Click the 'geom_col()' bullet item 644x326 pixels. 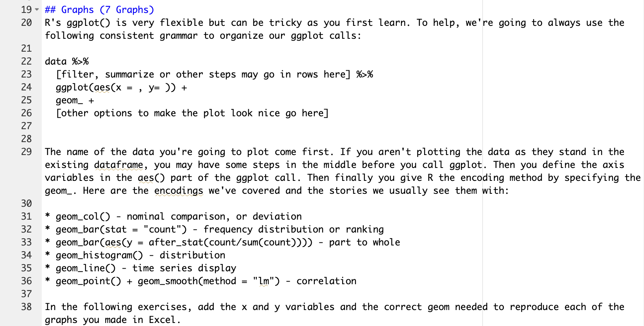click(83, 216)
